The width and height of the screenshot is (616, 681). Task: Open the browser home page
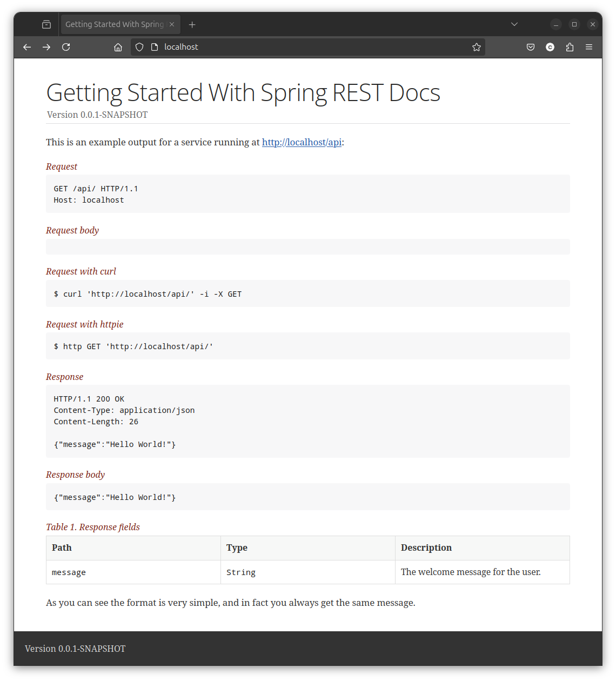pos(118,47)
